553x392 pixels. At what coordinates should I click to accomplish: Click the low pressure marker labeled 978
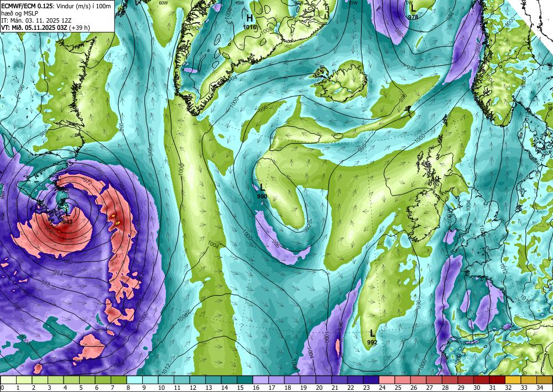(413, 12)
